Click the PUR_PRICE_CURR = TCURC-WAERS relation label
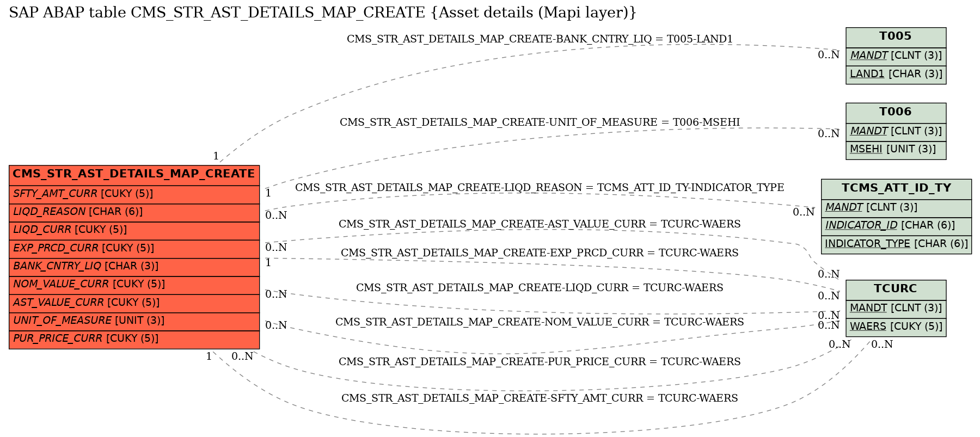980x437 pixels. coord(540,362)
